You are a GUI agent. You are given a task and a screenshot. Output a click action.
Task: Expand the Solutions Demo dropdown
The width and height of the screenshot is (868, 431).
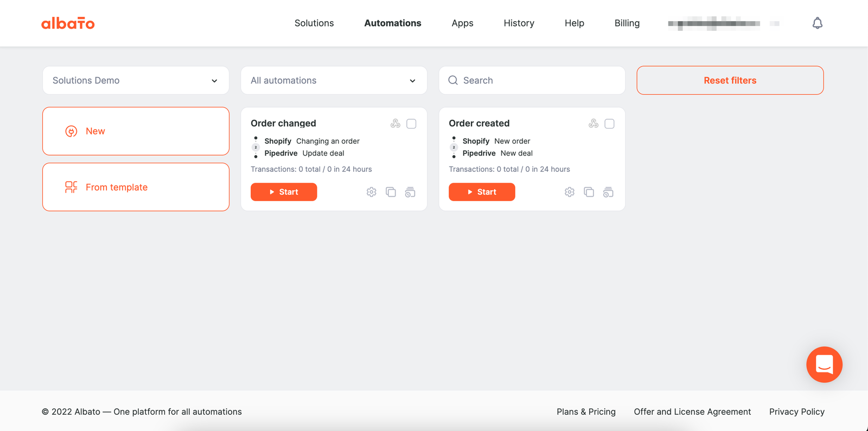coord(136,80)
